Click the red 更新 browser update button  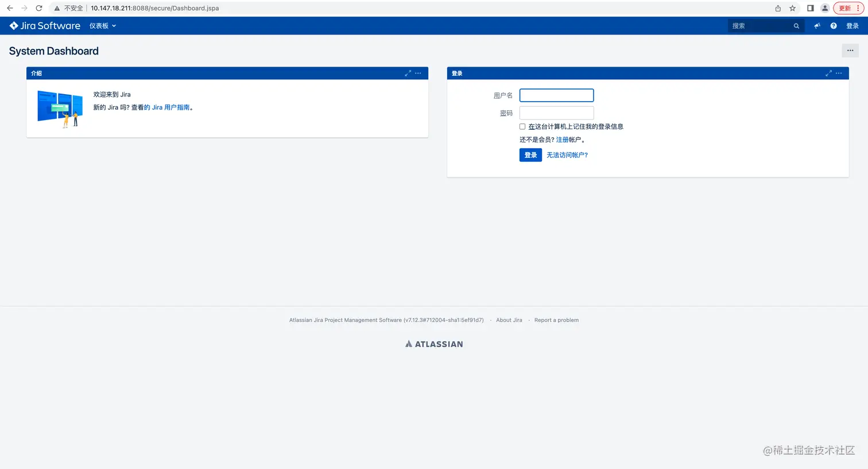click(848, 8)
